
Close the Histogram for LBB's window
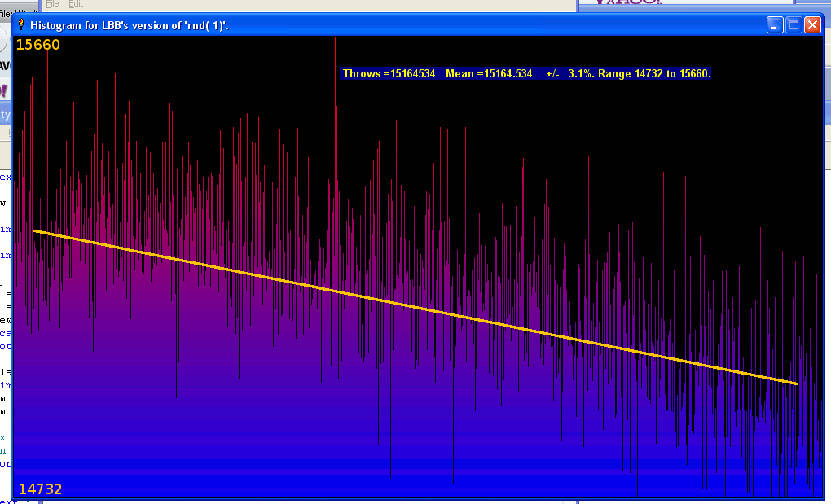[812, 25]
